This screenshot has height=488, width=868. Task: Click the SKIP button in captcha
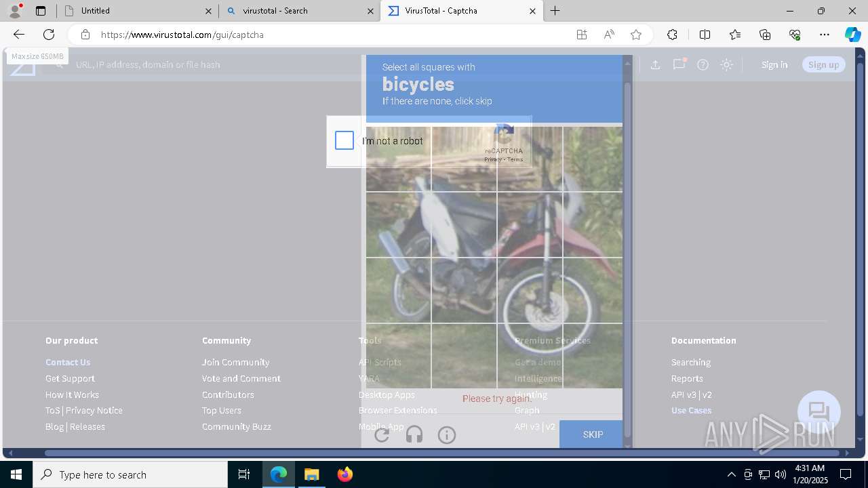pyautogui.click(x=592, y=434)
